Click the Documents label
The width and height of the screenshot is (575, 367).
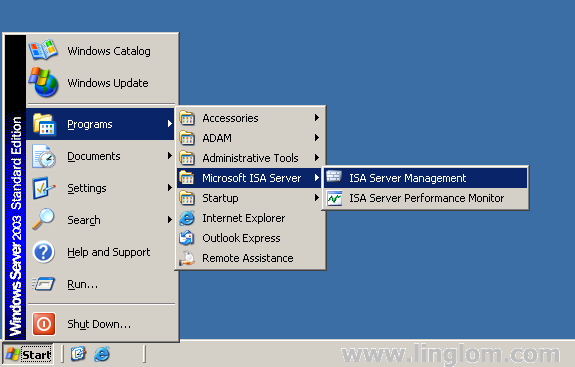pos(94,156)
